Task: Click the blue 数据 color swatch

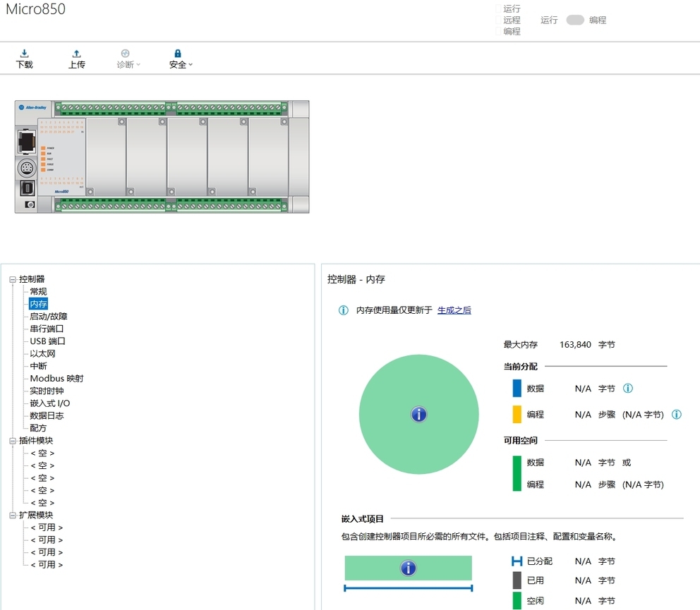Action: click(x=517, y=389)
